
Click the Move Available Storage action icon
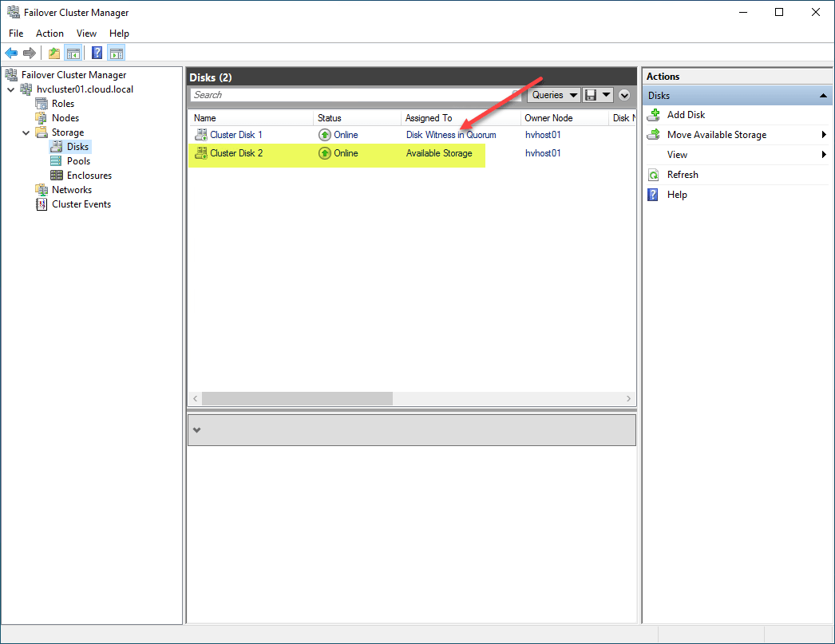pyautogui.click(x=654, y=135)
